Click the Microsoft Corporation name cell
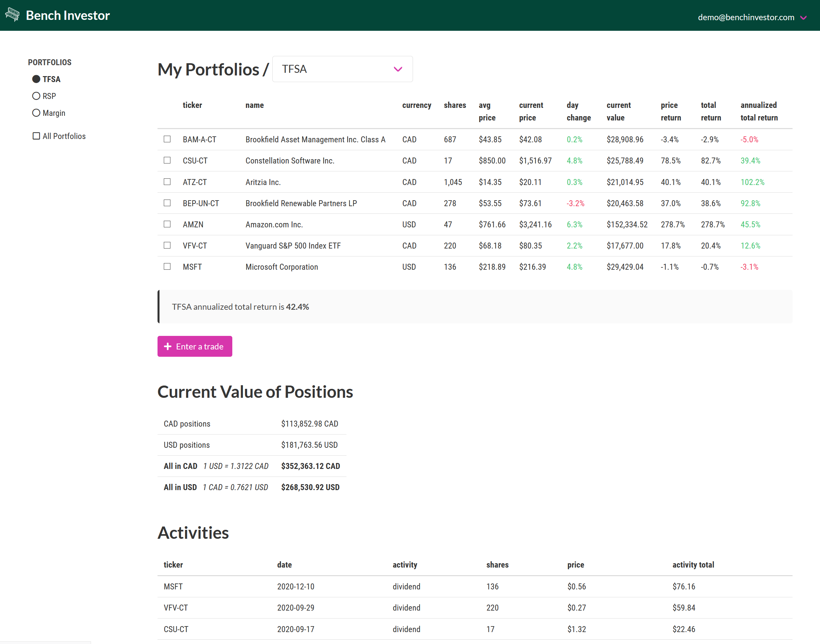Image resolution: width=820 pixels, height=644 pixels. point(282,267)
